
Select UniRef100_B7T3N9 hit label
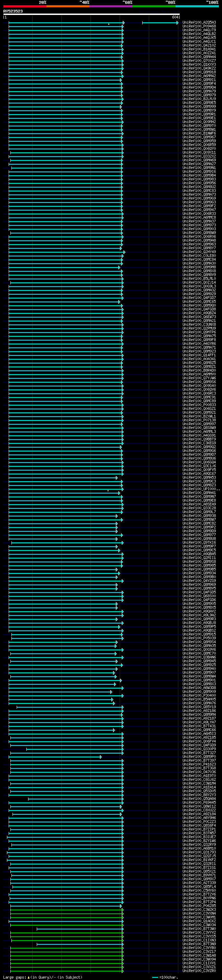(x=199, y=944)
